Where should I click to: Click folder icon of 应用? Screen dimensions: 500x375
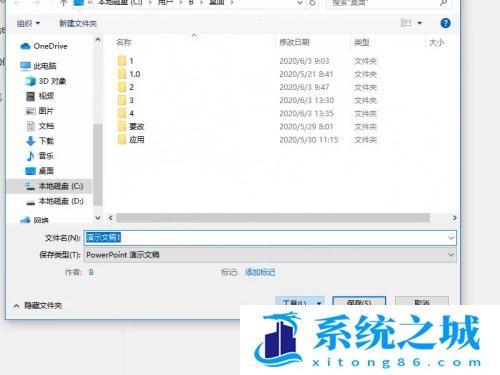(x=122, y=139)
